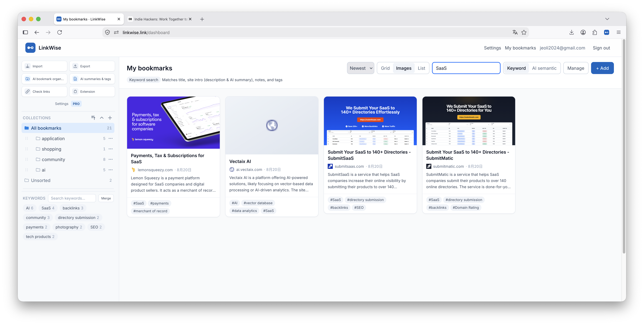Image resolution: width=644 pixels, height=325 pixels.
Task: Open Settings in the top navigation
Action: coord(492,48)
